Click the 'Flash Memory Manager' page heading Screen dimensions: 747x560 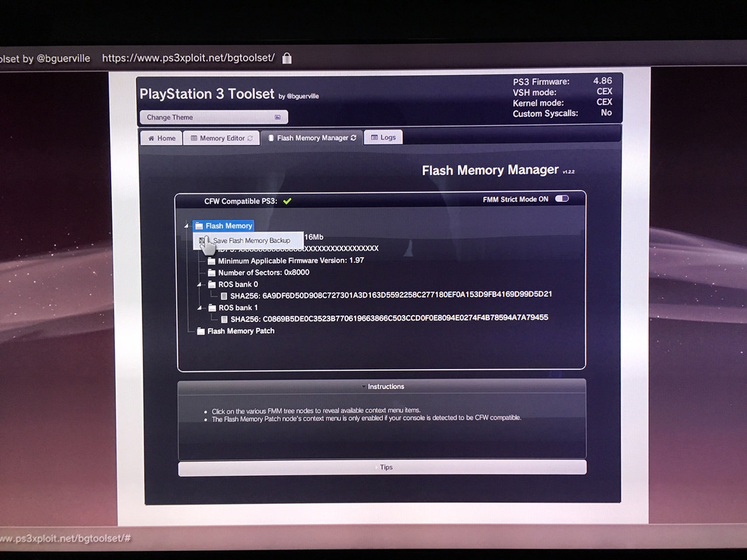[490, 170]
